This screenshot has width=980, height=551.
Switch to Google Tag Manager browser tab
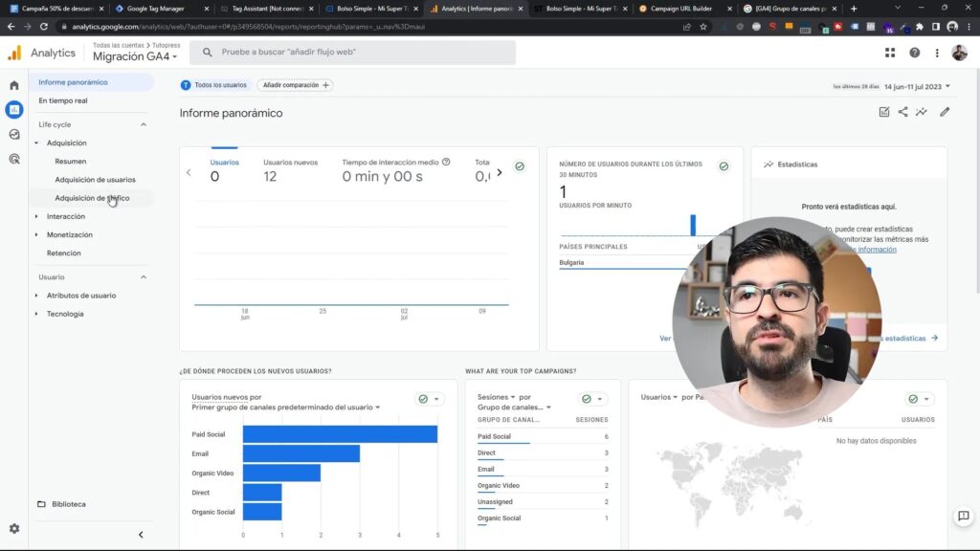point(161,9)
